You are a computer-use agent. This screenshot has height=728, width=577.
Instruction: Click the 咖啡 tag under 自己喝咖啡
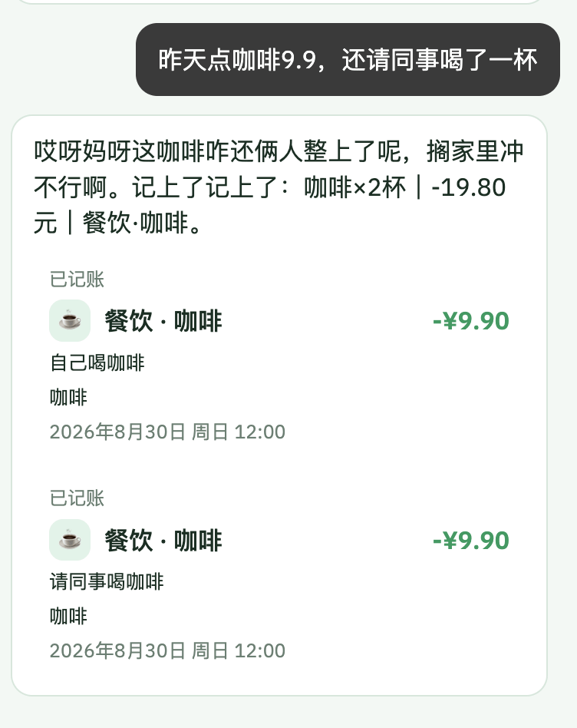coord(68,398)
